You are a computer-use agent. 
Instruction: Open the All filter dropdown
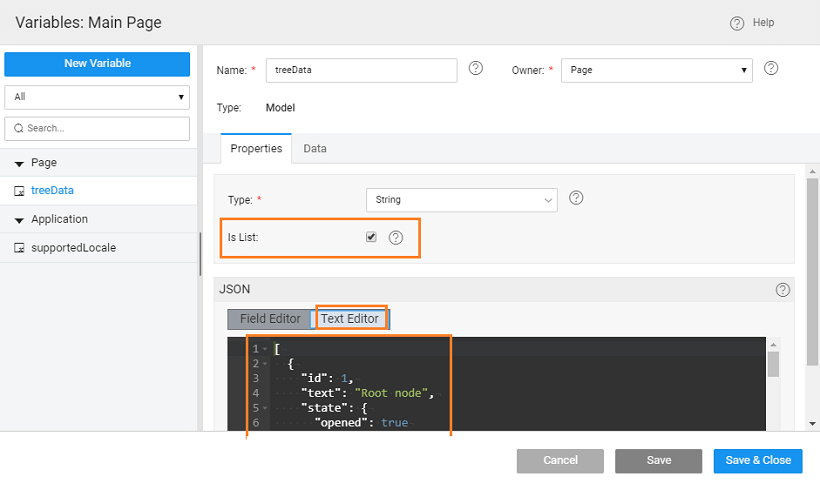coord(97,97)
